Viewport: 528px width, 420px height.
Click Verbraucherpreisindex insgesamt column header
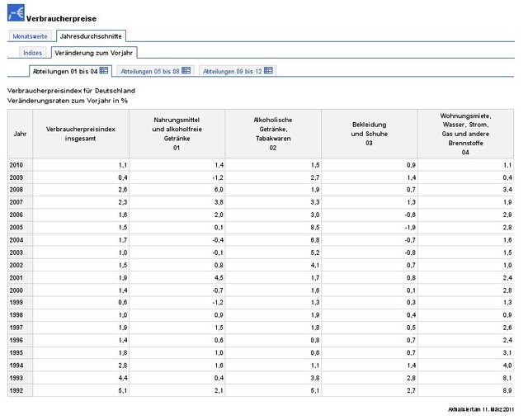pos(81,134)
